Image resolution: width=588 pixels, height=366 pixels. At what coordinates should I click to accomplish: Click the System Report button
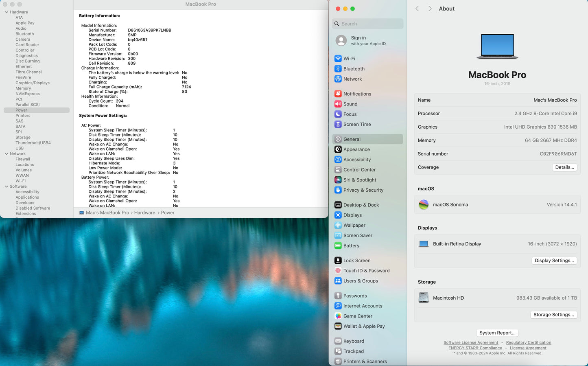497,333
